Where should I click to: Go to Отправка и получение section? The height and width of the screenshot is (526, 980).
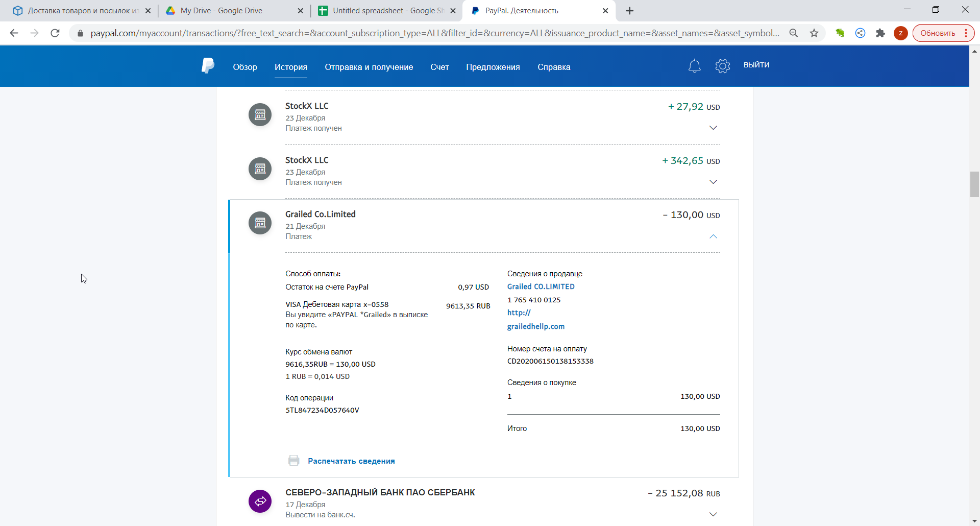click(369, 67)
